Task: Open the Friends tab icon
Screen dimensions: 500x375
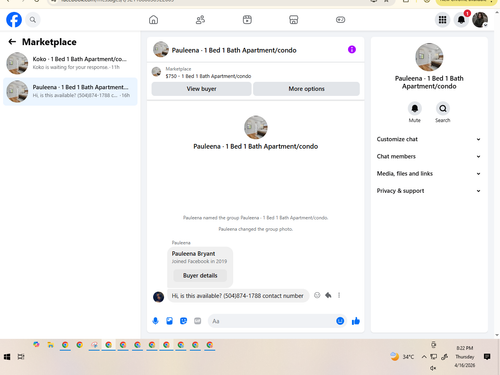Action: point(200,20)
